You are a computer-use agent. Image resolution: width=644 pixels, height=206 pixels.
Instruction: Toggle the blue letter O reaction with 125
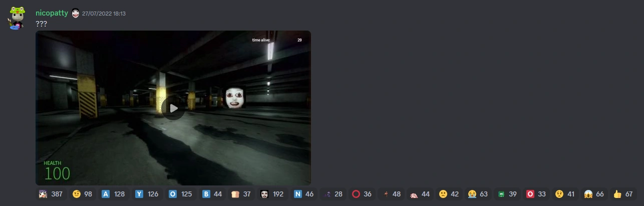[x=180, y=194]
